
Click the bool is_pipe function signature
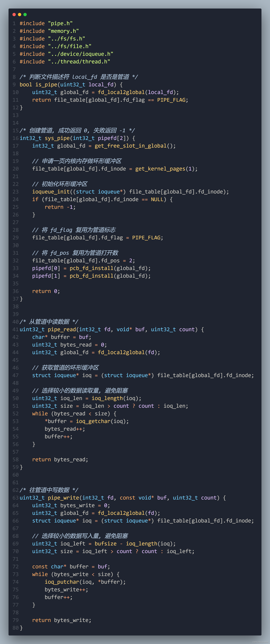71,84
